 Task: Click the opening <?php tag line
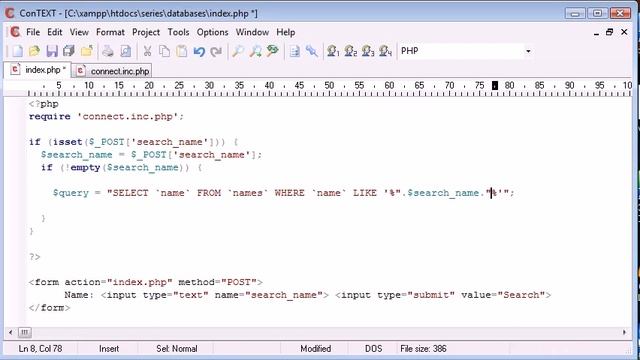(44, 104)
